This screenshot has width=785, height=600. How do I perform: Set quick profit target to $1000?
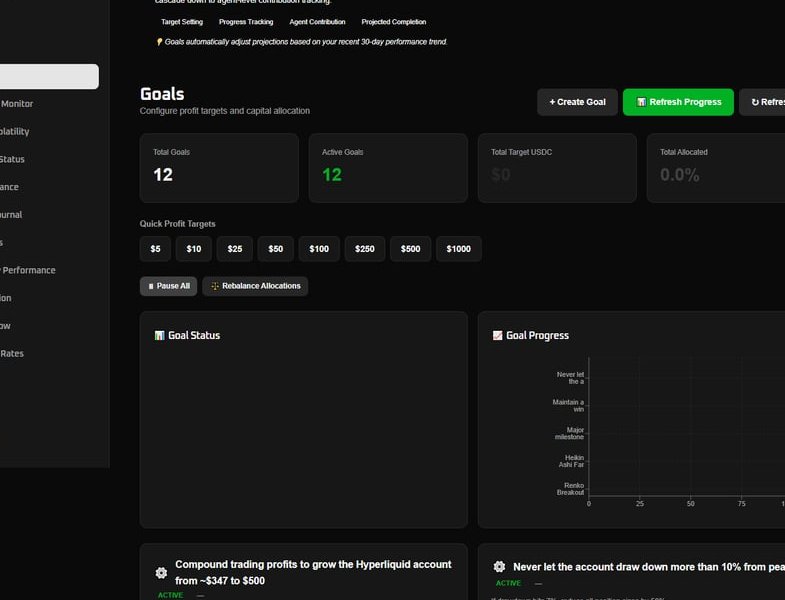(x=458, y=249)
